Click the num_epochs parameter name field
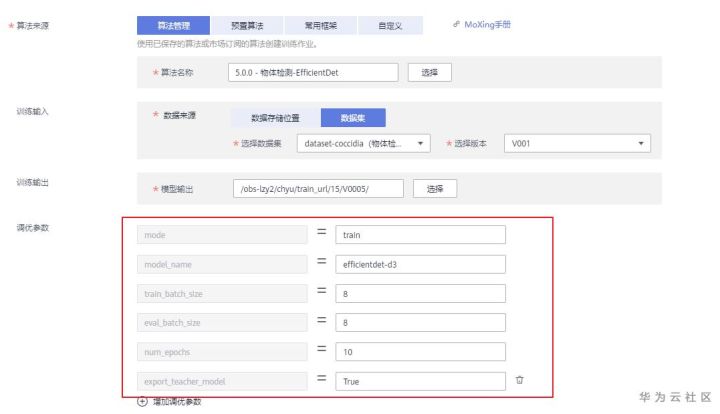The image size is (720, 414). coord(222,352)
